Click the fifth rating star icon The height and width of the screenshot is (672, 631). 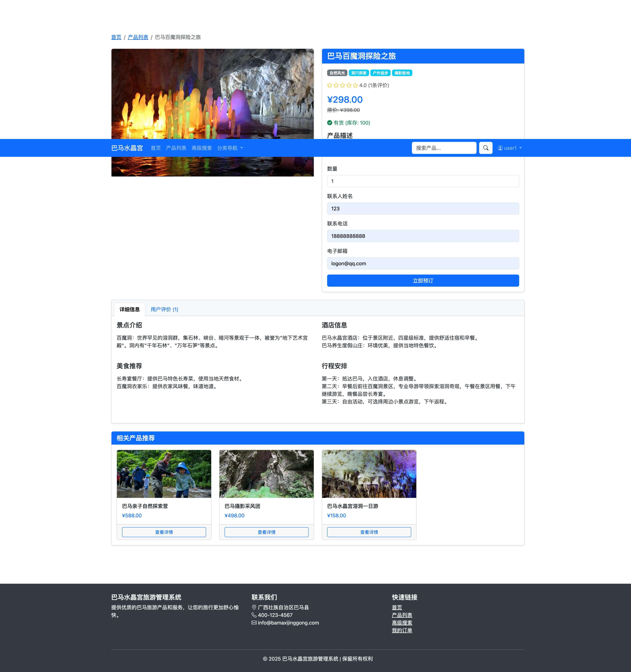(x=355, y=85)
